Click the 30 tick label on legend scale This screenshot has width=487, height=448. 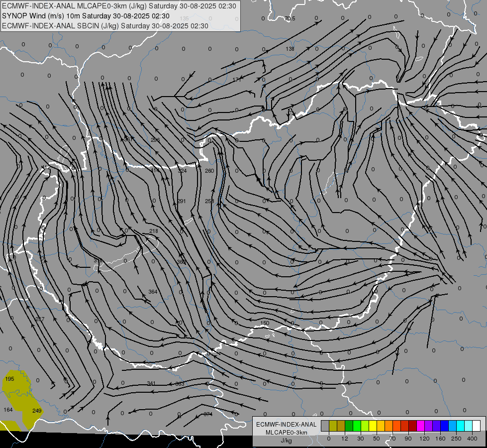(x=361, y=439)
